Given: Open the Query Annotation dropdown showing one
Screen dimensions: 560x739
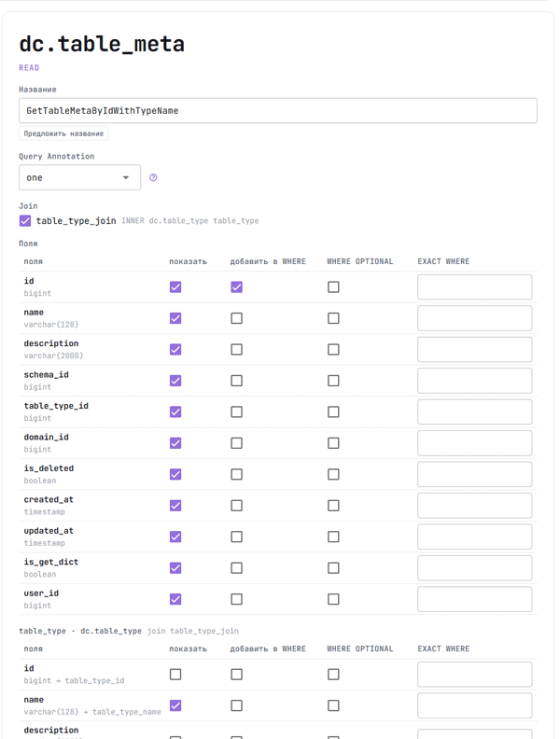Looking at the screenshot, I should tap(79, 177).
